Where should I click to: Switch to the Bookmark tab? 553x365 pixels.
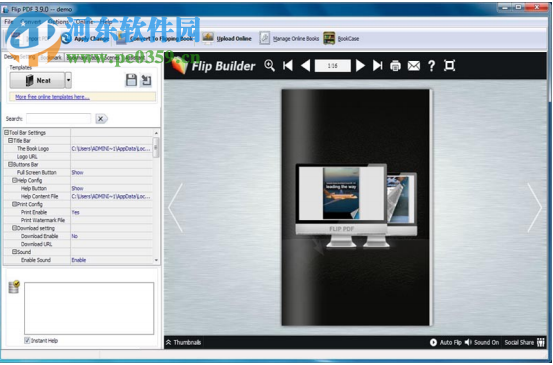51,57
